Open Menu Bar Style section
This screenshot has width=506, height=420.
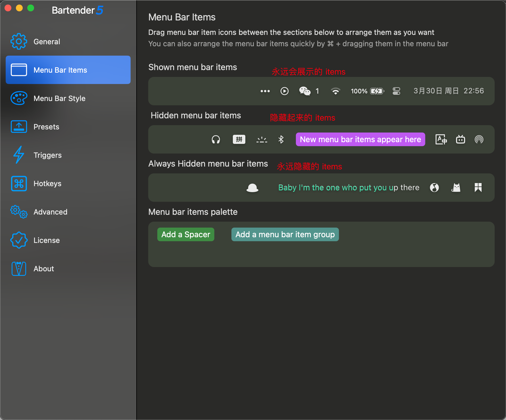pyautogui.click(x=68, y=98)
